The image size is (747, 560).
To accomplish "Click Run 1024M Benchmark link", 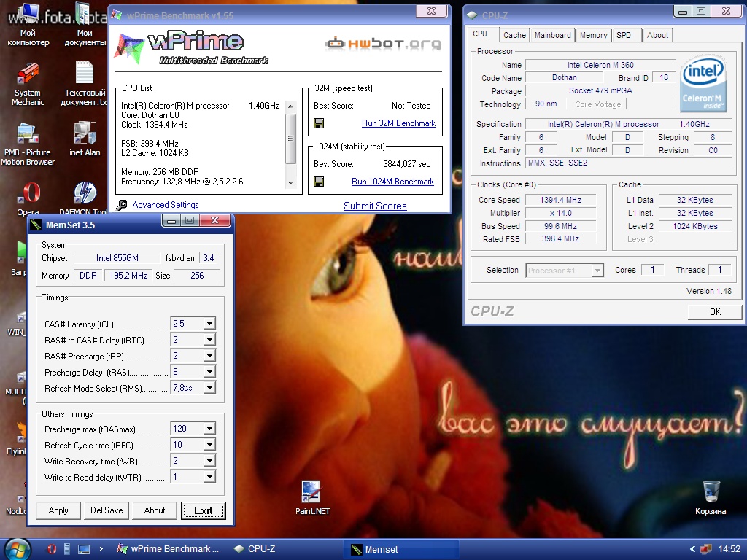I will 392,182.
